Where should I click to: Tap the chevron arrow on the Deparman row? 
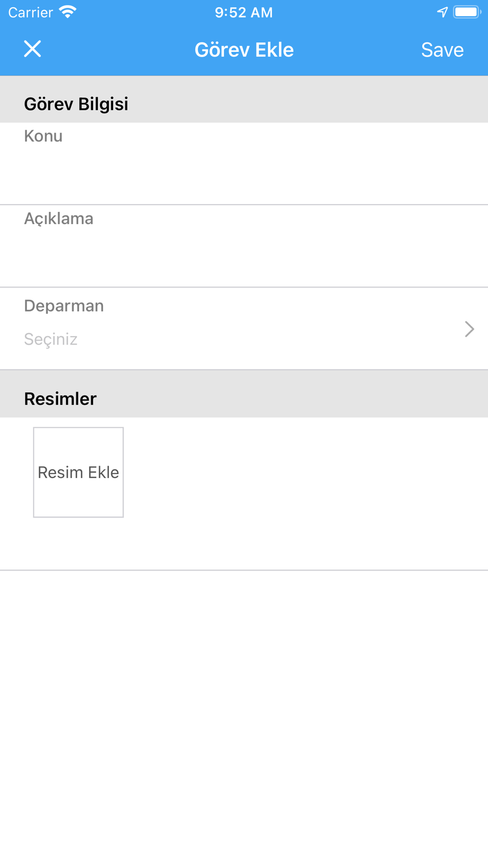click(469, 329)
